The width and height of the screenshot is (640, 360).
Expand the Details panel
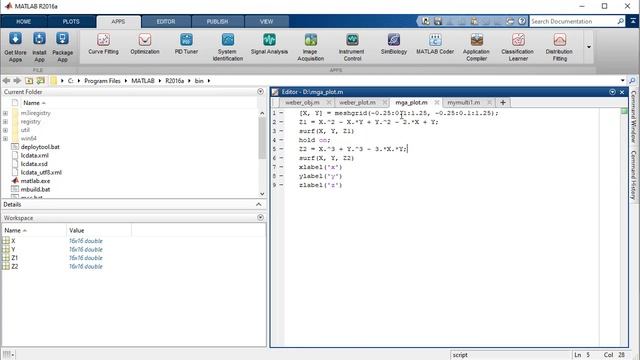point(259,204)
